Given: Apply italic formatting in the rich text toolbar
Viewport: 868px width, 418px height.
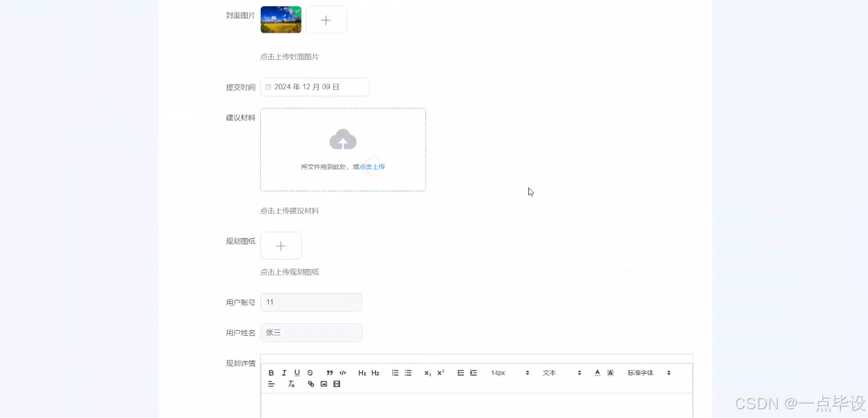Looking at the screenshot, I should point(284,373).
